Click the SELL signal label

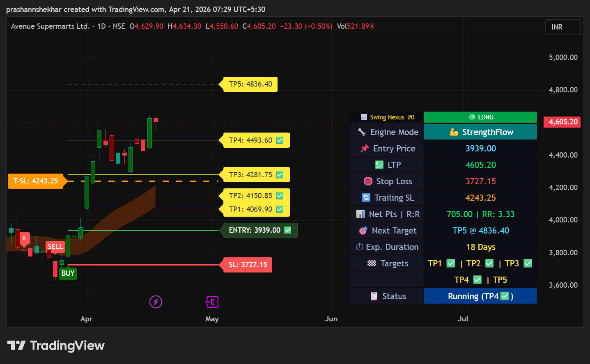coord(55,247)
